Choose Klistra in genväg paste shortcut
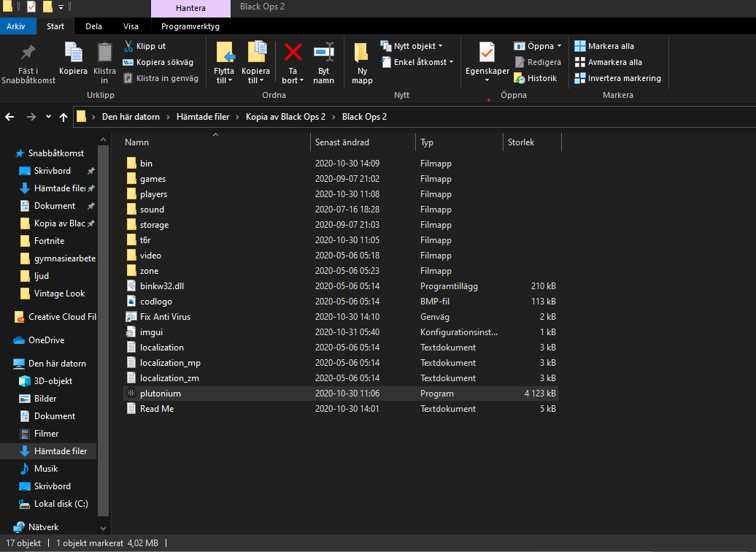The width and height of the screenshot is (756, 552). (x=161, y=78)
